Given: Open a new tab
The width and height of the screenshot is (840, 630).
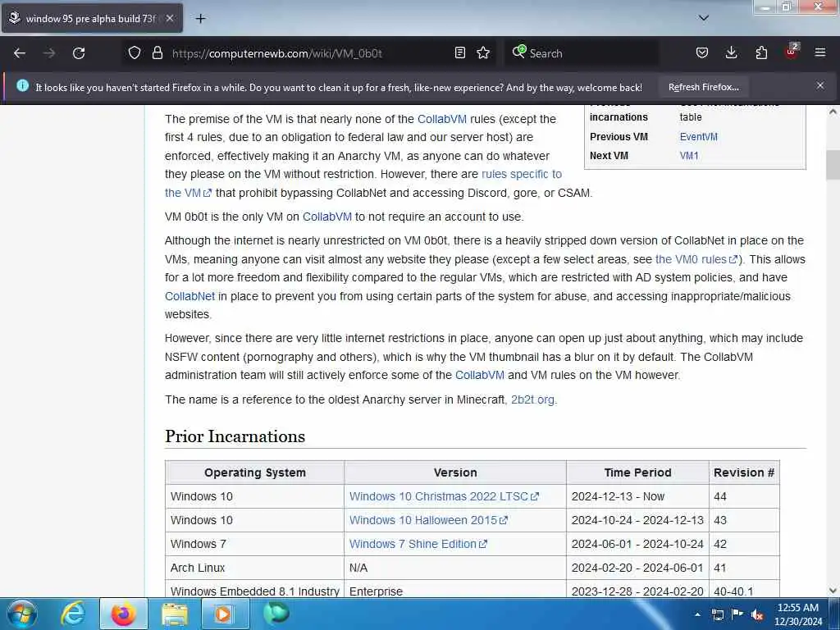Looking at the screenshot, I should [x=200, y=18].
